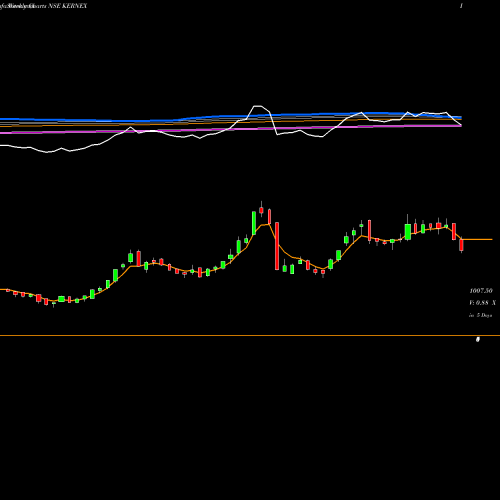Viewport: 500px width, 500px height.
Task: Click the 'in 5 Days' label
Action: pyautogui.click(x=480, y=315)
